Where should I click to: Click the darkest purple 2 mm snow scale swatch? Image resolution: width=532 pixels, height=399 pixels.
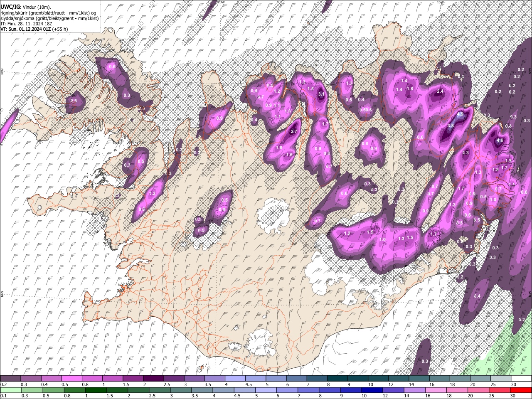[x=153, y=379]
